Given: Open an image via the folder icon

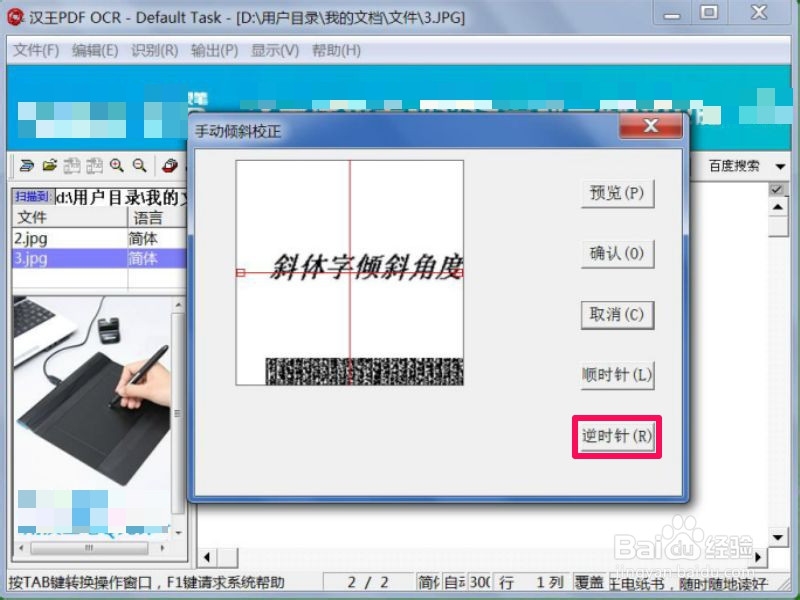Looking at the screenshot, I should 50,165.
